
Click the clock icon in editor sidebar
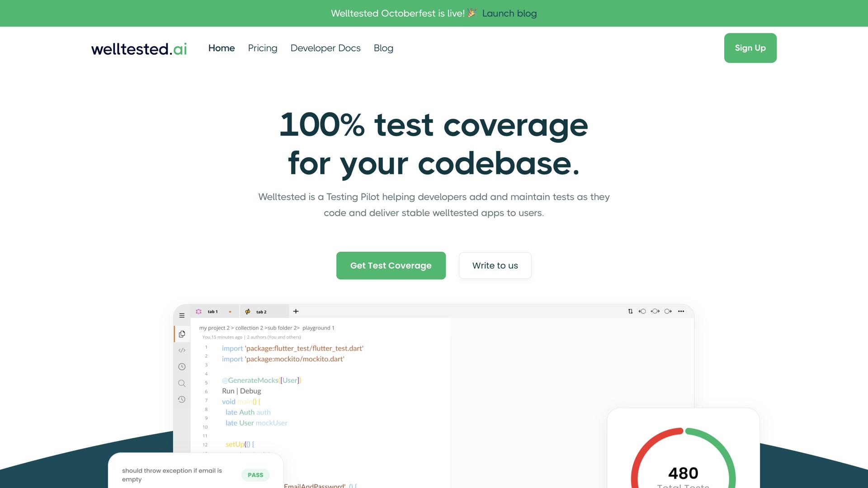pos(182,366)
